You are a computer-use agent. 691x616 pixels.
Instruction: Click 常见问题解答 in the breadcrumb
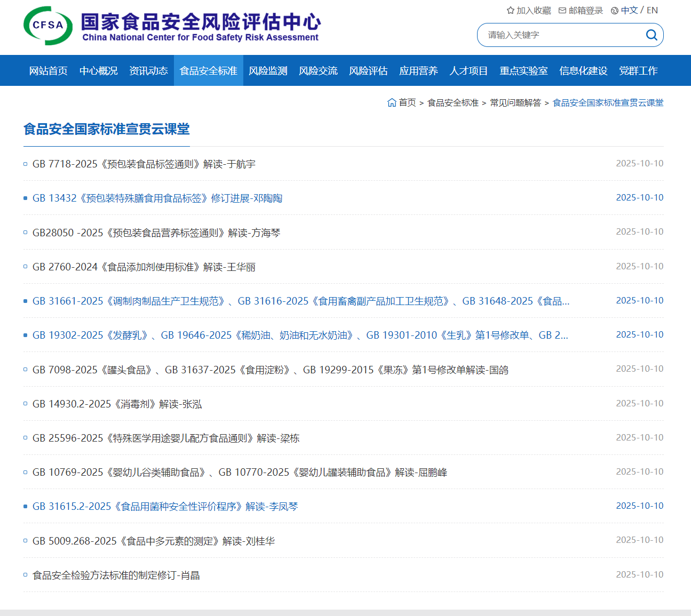tap(515, 103)
